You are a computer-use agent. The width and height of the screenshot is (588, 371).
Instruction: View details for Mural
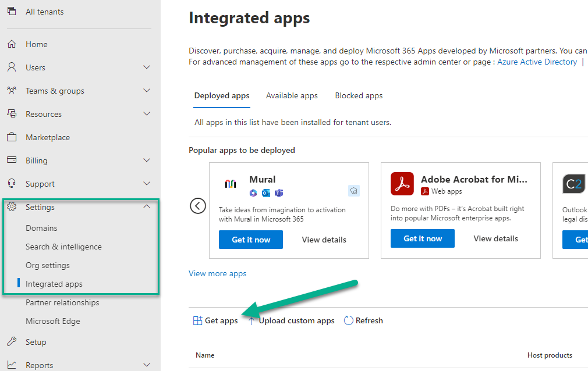[324, 240]
